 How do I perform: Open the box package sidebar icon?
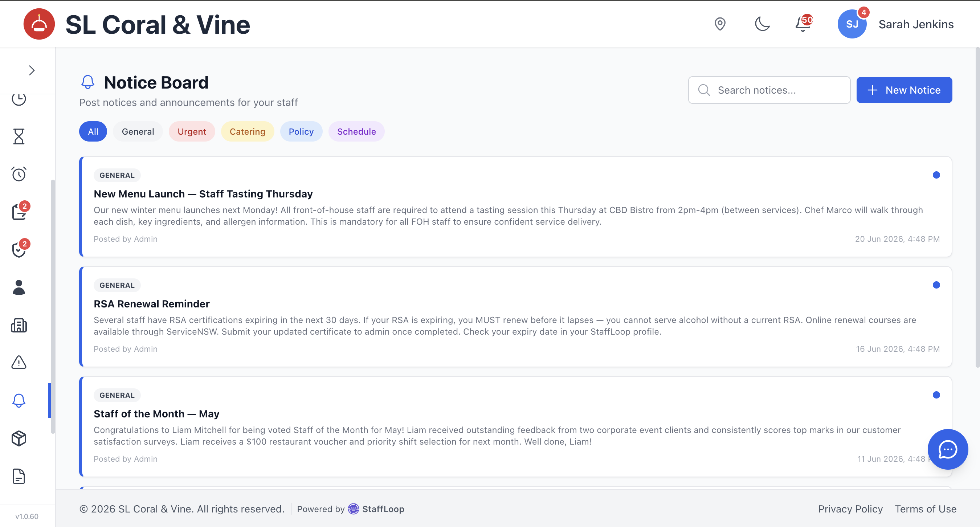pos(19,438)
